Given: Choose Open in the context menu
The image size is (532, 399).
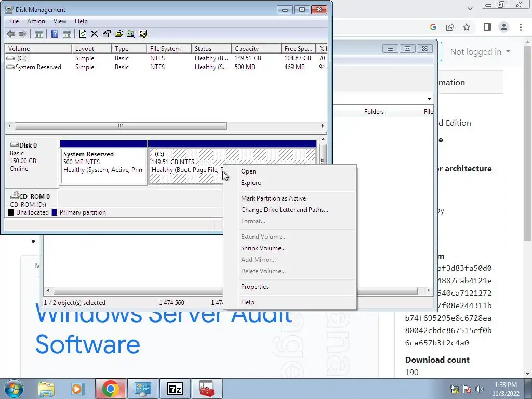Looking at the screenshot, I should click(x=290, y=171).
